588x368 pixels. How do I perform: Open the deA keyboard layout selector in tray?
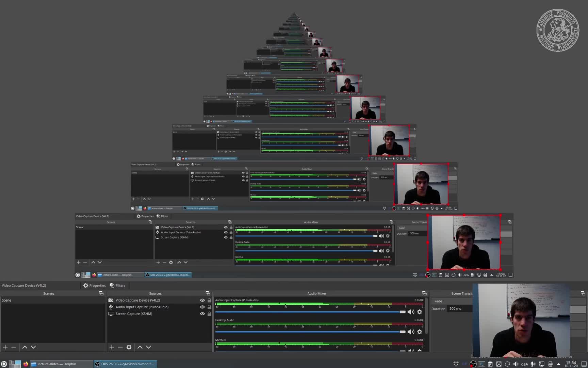click(x=525, y=364)
